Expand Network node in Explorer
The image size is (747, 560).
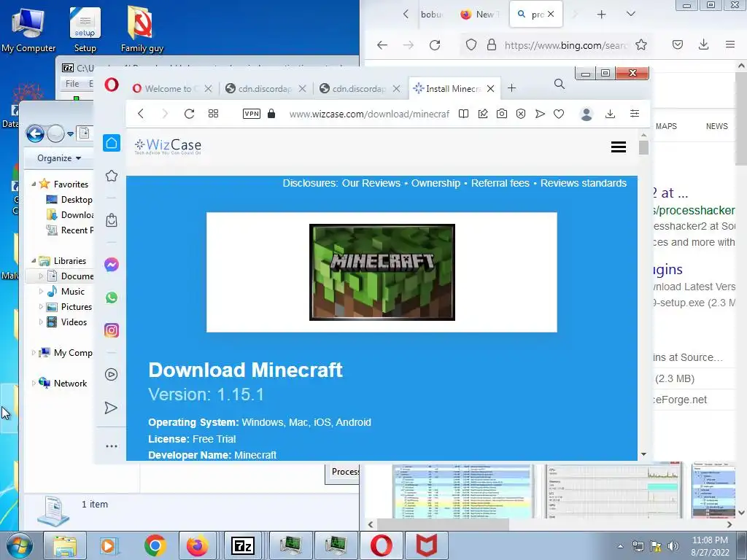click(x=34, y=384)
